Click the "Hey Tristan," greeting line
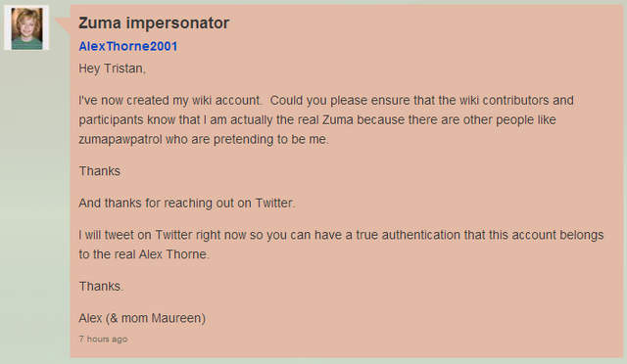627x364 pixels. (x=112, y=68)
